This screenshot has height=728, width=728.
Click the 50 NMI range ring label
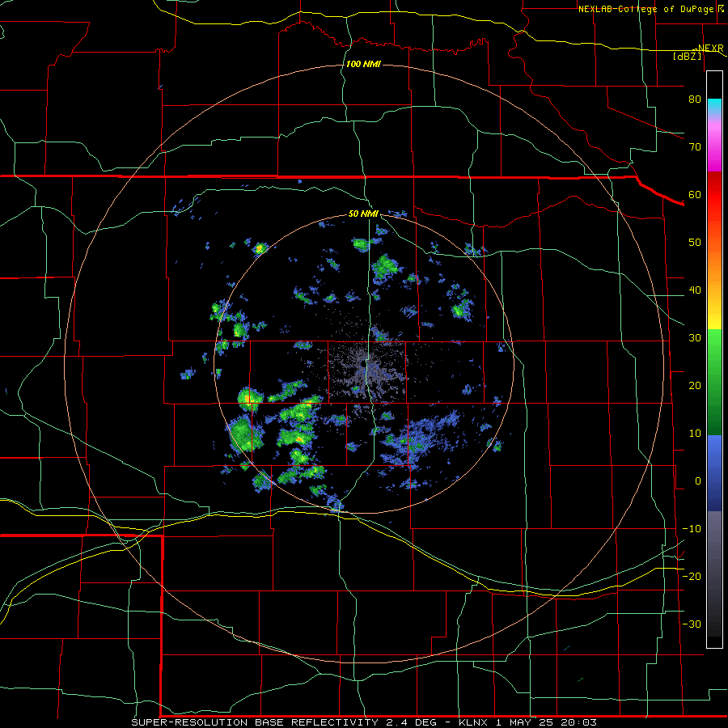(363, 214)
